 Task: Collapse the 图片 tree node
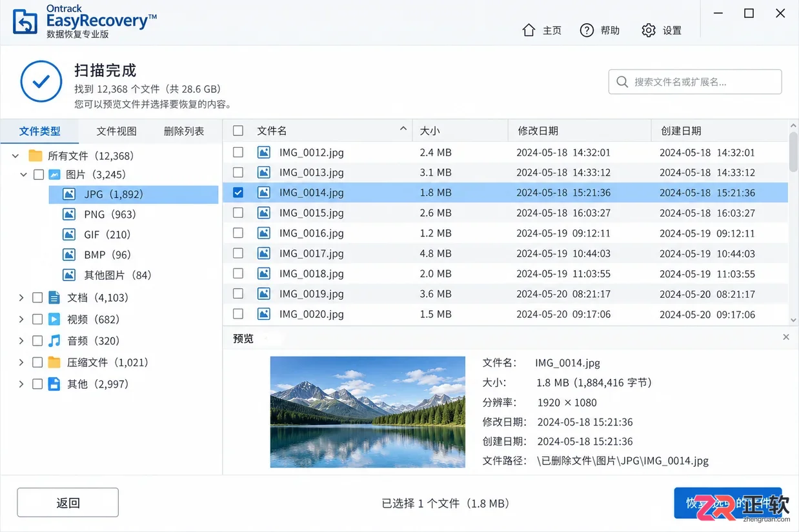pos(24,175)
